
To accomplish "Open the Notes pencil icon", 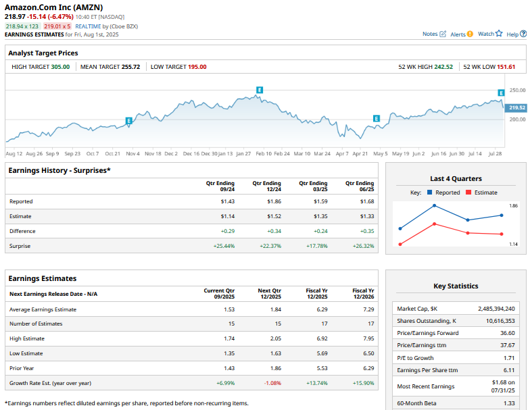I will pos(443,34).
